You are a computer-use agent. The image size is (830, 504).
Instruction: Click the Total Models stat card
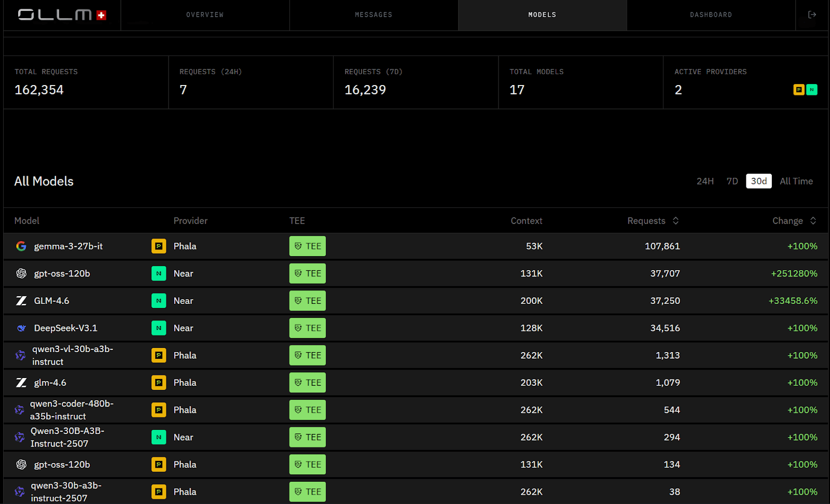coord(580,82)
